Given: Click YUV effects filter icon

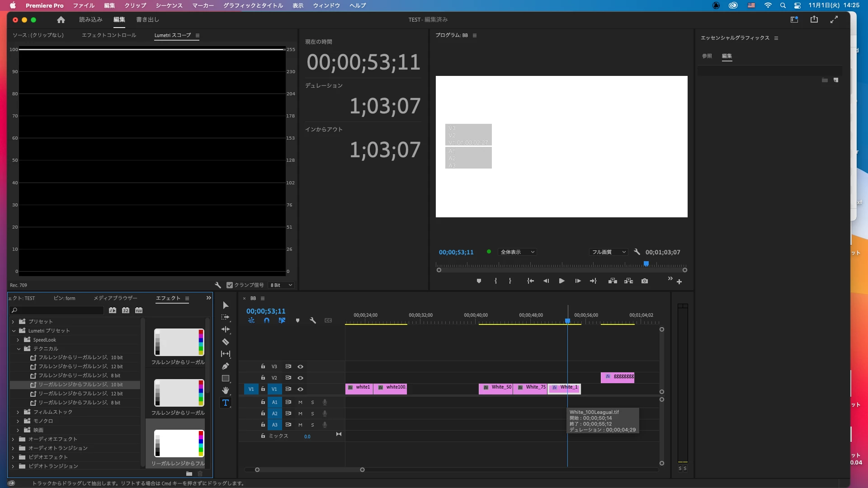Looking at the screenshot, I should pos(139,310).
